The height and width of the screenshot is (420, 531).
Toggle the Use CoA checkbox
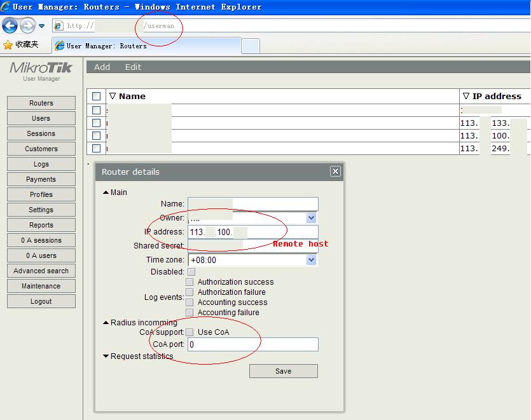[x=190, y=332]
